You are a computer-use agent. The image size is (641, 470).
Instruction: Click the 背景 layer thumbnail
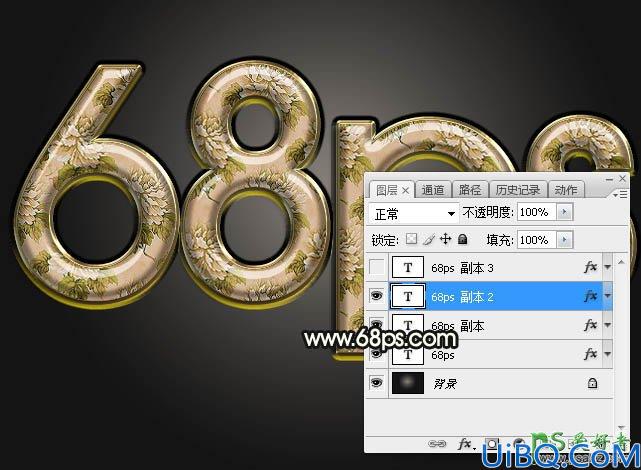click(408, 383)
